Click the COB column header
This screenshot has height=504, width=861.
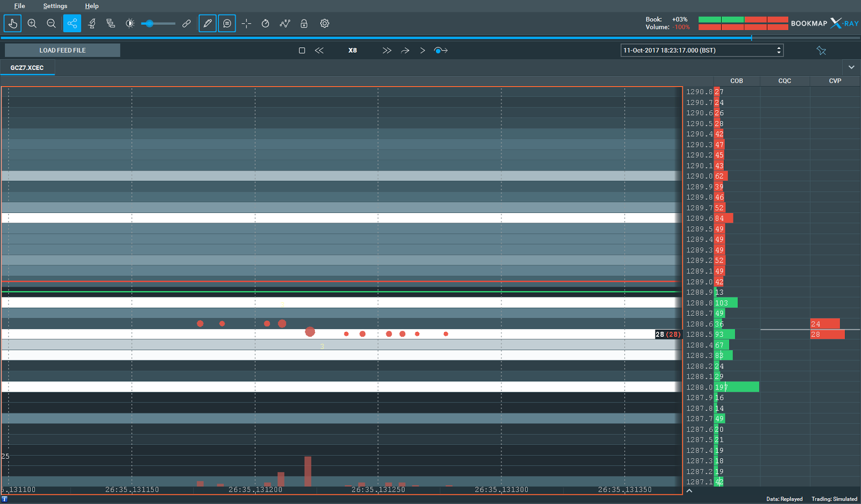pos(736,81)
